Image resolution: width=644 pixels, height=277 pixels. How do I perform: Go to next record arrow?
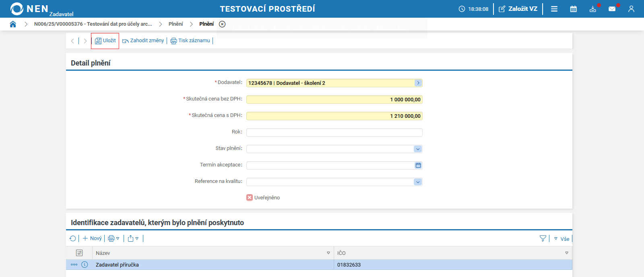point(85,41)
